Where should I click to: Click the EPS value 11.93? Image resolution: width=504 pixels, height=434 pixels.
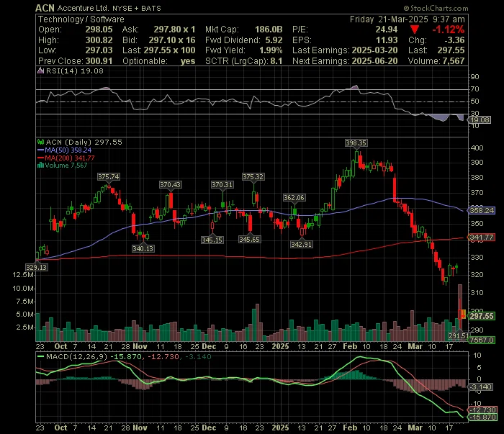click(x=387, y=40)
